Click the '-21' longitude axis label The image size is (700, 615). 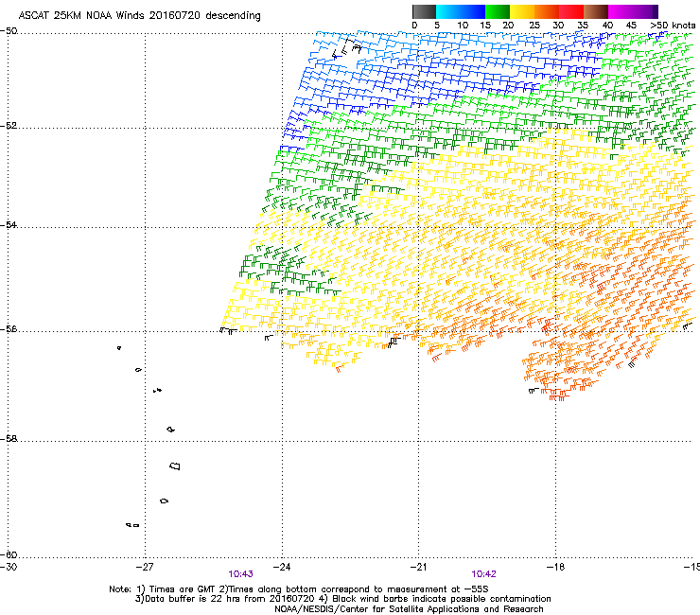click(419, 567)
